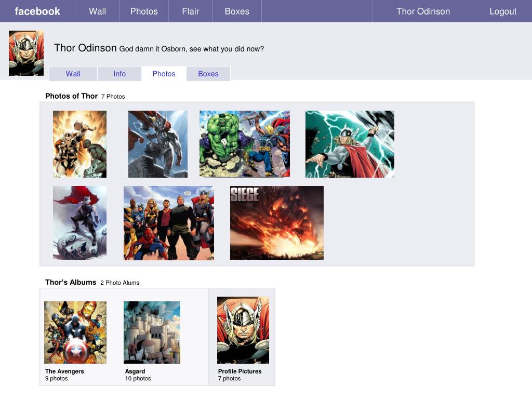Click the 7 Photos count label

pos(113,96)
